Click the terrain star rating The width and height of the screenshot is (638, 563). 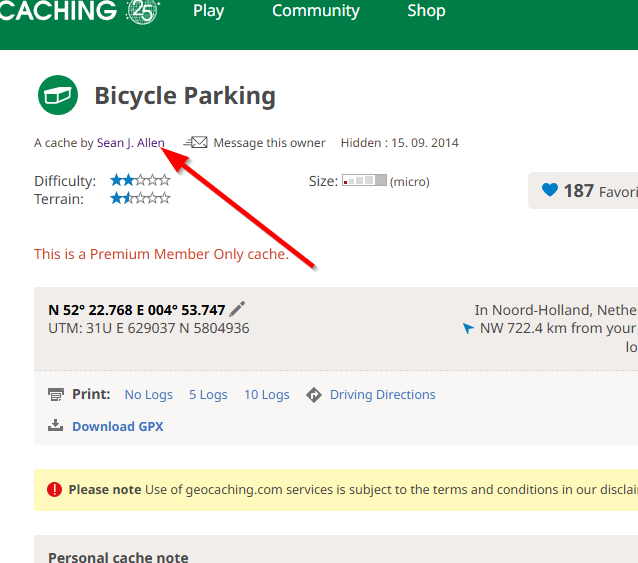(x=140, y=199)
